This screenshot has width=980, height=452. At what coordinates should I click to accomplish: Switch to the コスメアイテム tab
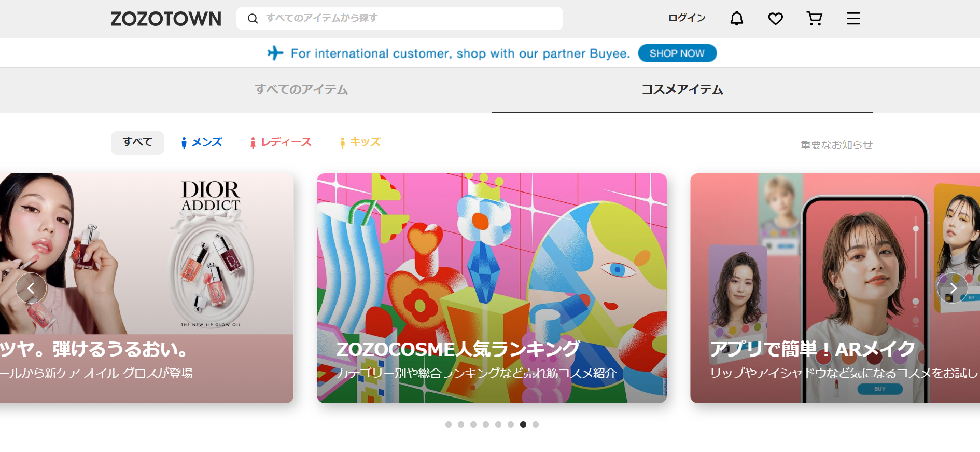pos(682,90)
